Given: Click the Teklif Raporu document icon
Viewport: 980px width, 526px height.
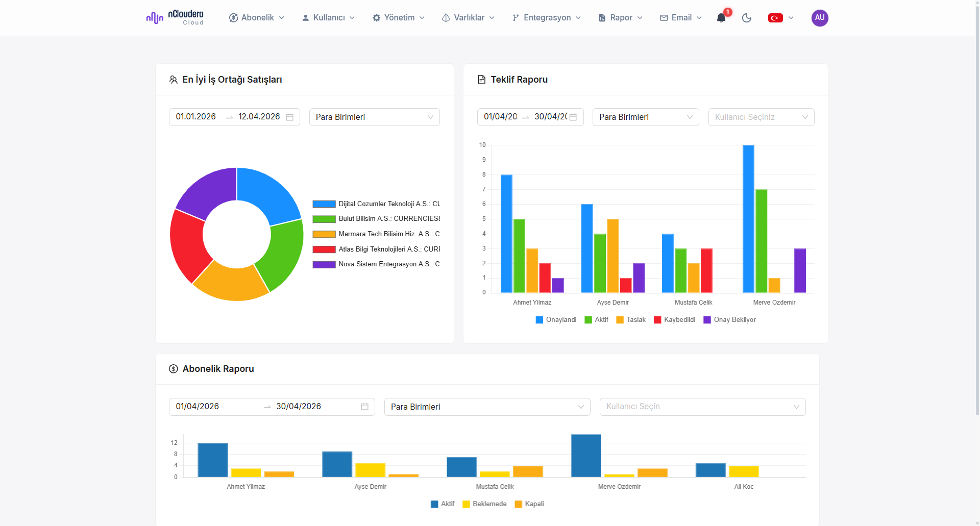Looking at the screenshot, I should pos(481,80).
